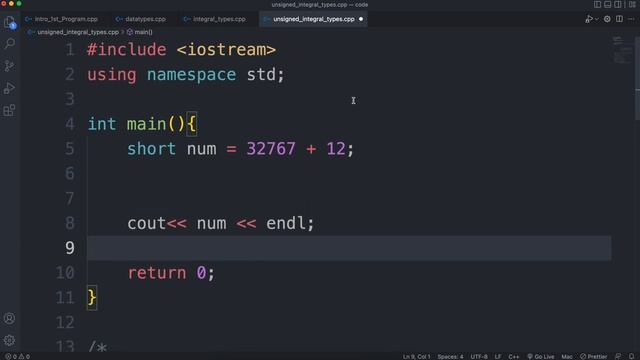The image size is (640, 360).
Task: Open the Search view in activity bar
Action: pos(9,43)
